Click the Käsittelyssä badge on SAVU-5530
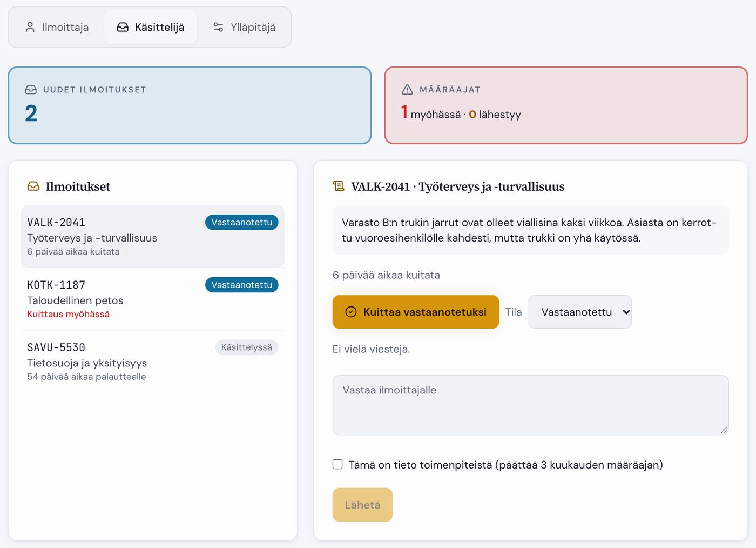Image resolution: width=756 pixels, height=548 pixels. (247, 347)
